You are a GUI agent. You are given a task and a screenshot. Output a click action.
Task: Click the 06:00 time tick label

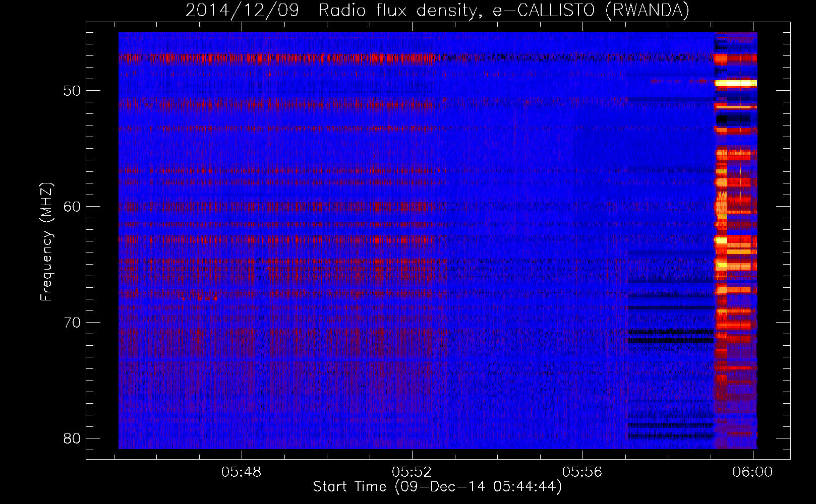coord(752,472)
